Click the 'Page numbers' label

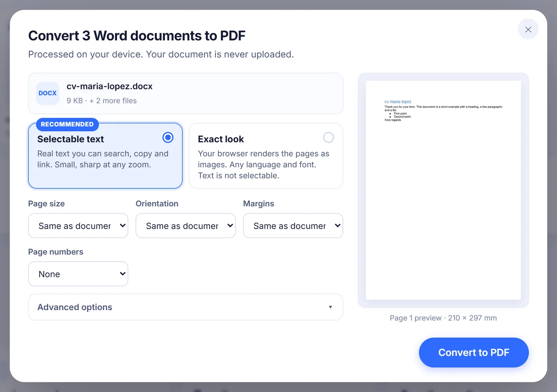[x=56, y=252]
